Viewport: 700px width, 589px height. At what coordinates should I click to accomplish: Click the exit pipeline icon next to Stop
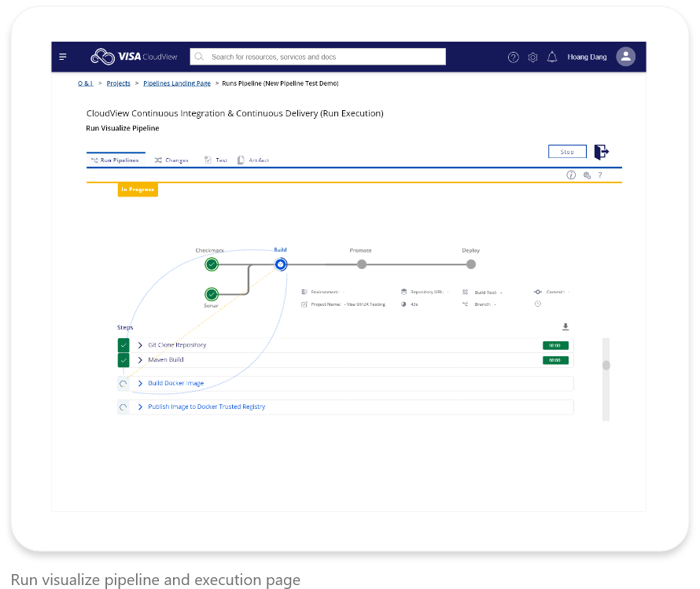pyautogui.click(x=602, y=152)
